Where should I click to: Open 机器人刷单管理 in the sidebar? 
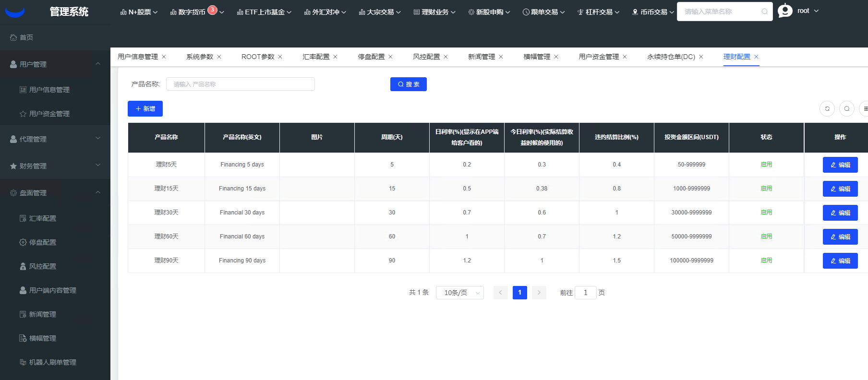coord(52,362)
